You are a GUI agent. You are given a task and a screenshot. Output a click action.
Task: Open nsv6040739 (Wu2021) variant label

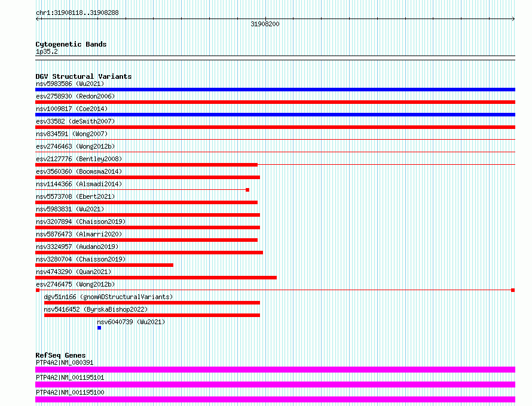[x=131, y=322]
